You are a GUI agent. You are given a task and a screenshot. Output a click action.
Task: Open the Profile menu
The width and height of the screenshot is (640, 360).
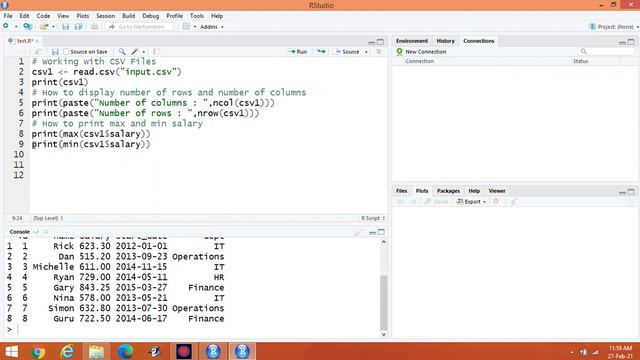(x=174, y=16)
